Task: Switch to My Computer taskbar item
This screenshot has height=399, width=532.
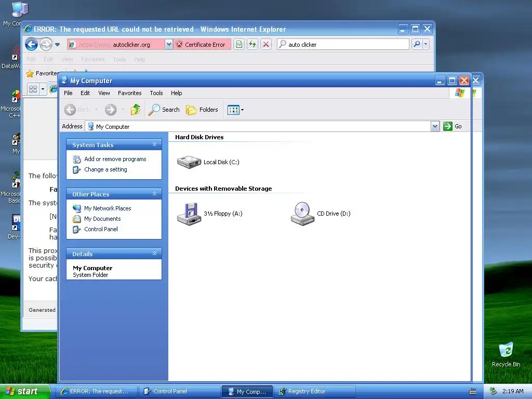Action: click(x=247, y=391)
